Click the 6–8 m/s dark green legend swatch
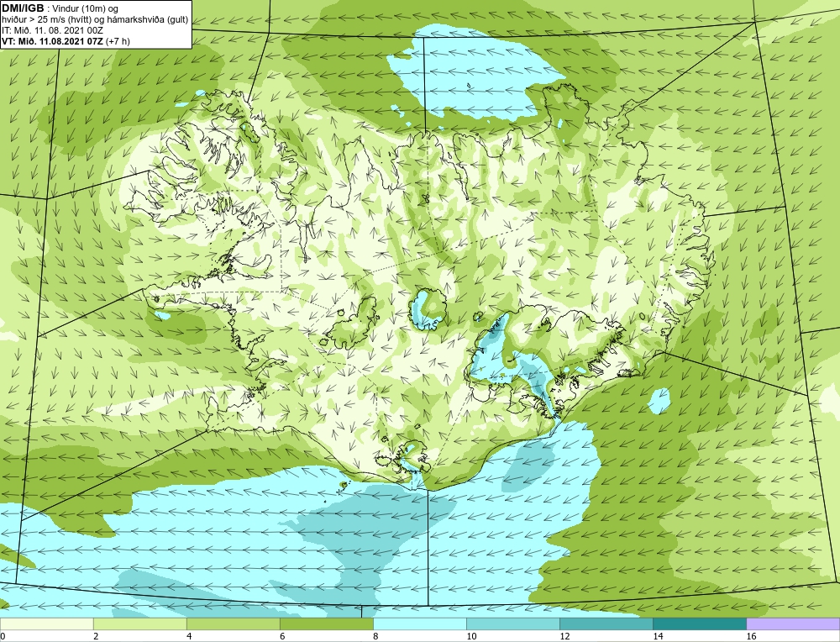 point(326,624)
